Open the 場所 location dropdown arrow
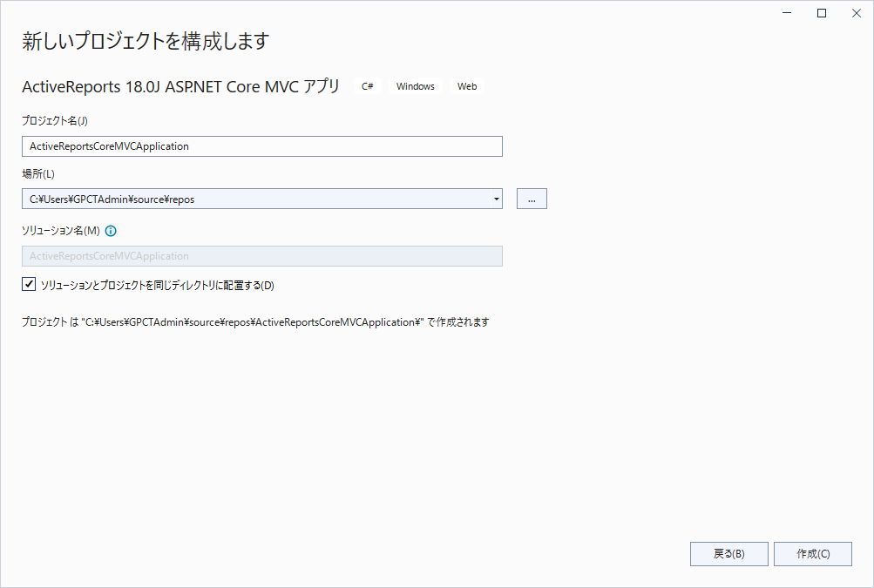 496,199
